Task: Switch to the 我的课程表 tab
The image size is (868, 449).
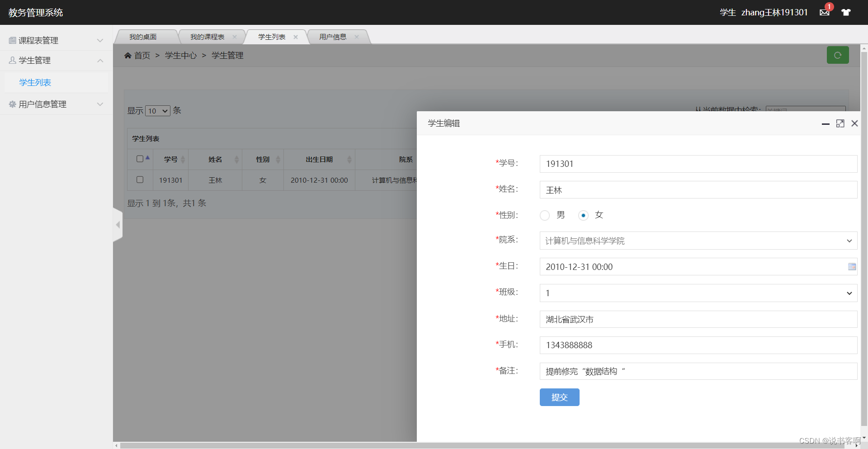Action: click(x=208, y=37)
